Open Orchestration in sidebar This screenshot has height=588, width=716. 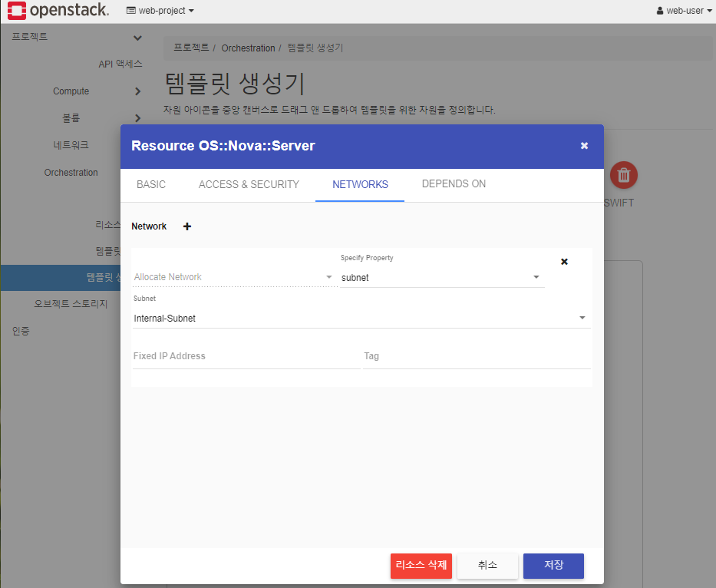click(x=71, y=173)
